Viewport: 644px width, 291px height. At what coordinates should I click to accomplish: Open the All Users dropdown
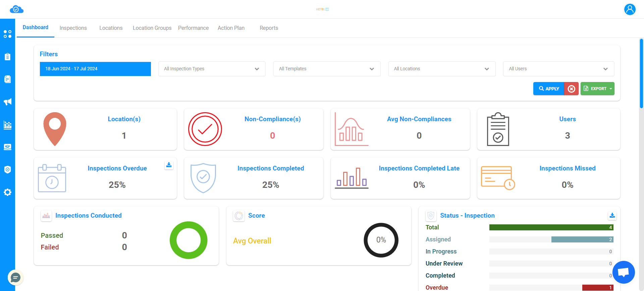[x=558, y=69]
